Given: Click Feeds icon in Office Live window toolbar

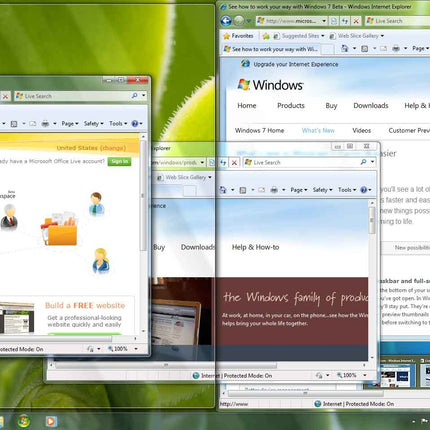Looking at the screenshot, I should tap(14, 124).
